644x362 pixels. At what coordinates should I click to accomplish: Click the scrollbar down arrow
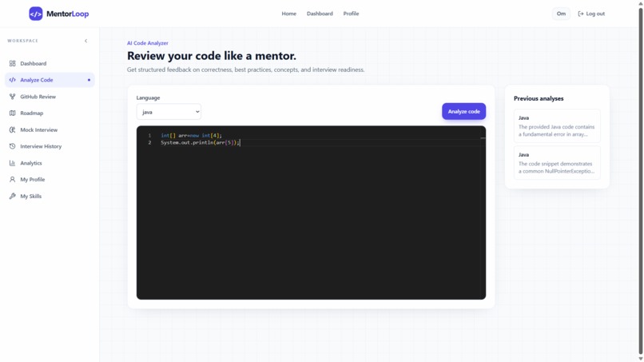click(640, 359)
